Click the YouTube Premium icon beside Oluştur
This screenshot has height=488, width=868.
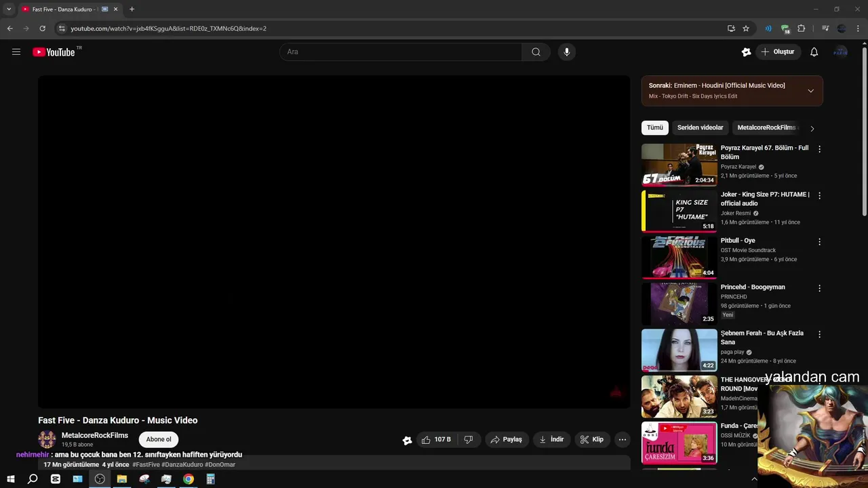746,52
